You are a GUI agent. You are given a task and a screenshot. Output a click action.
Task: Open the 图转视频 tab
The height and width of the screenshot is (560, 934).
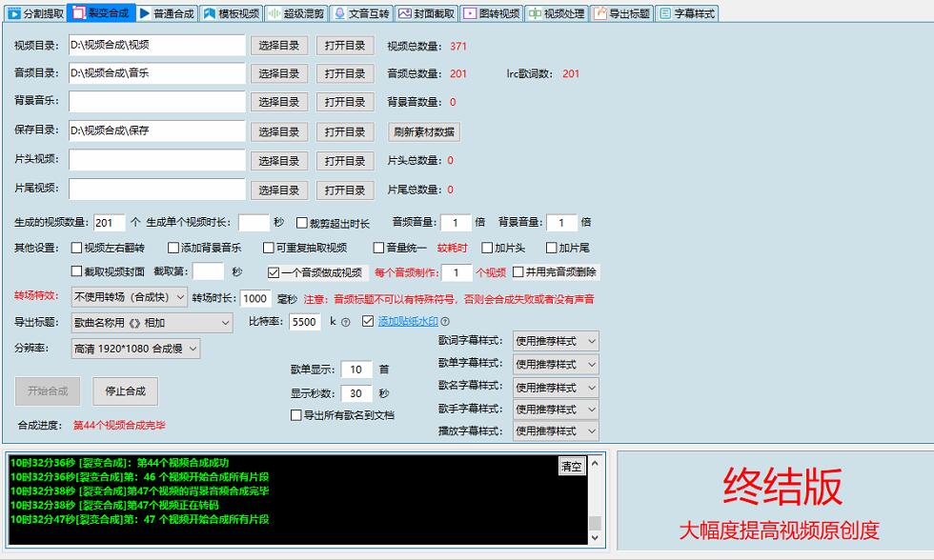click(x=492, y=13)
